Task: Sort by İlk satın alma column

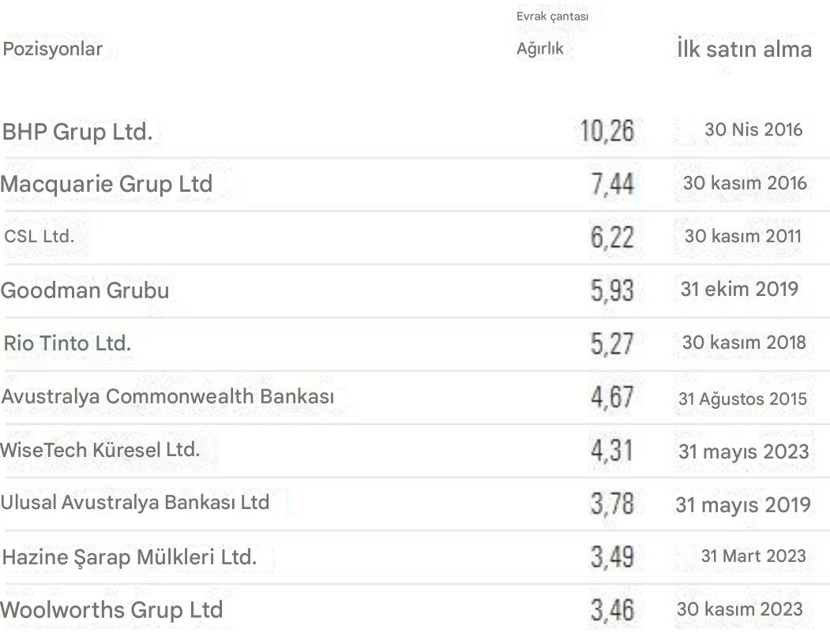Action: click(744, 50)
